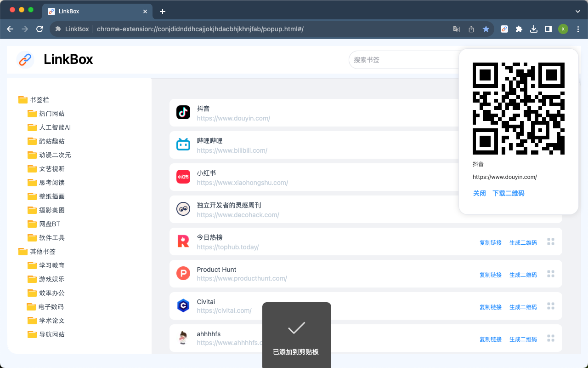Viewport: 588px width, 368px height.
Task: Open the 壁纸插画 folder
Action: pos(46,196)
